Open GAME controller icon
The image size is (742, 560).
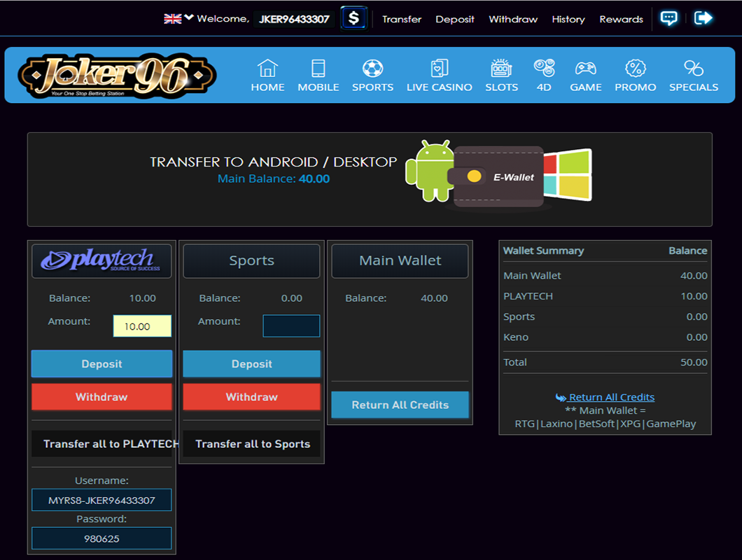click(x=585, y=69)
